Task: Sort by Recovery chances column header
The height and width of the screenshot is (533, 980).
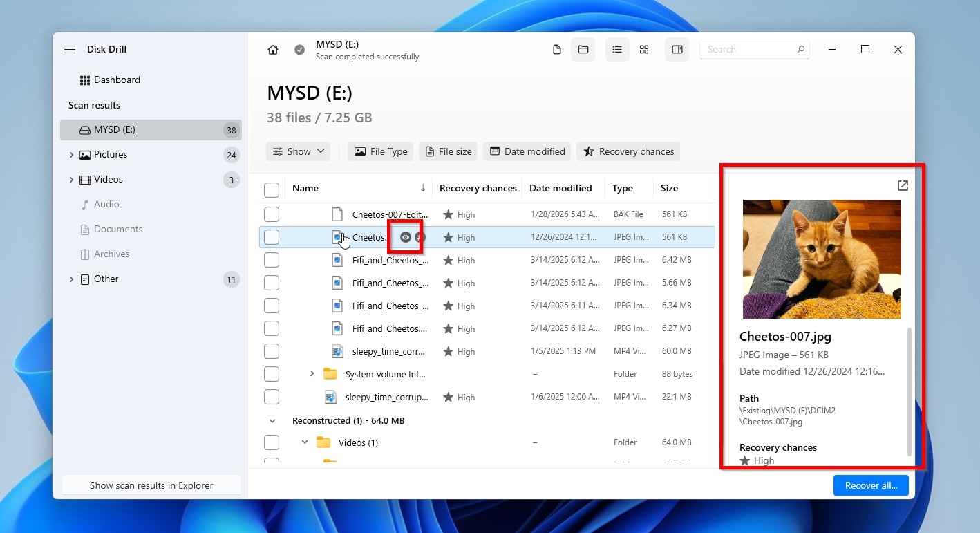Action: point(478,188)
